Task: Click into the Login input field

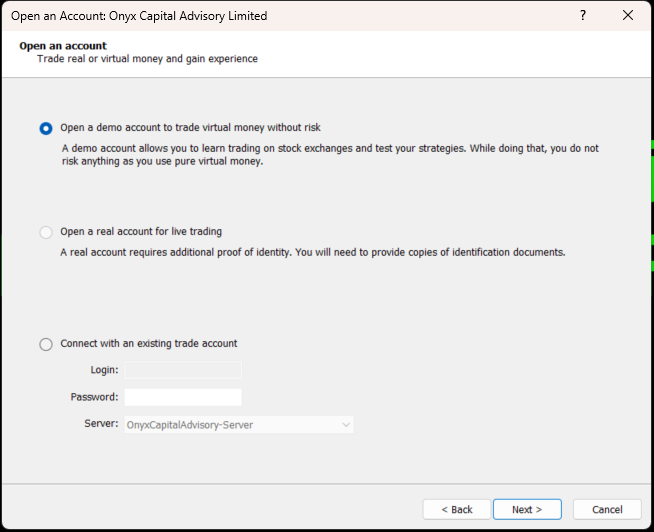Action: pyautogui.click(x=182, y=370)
